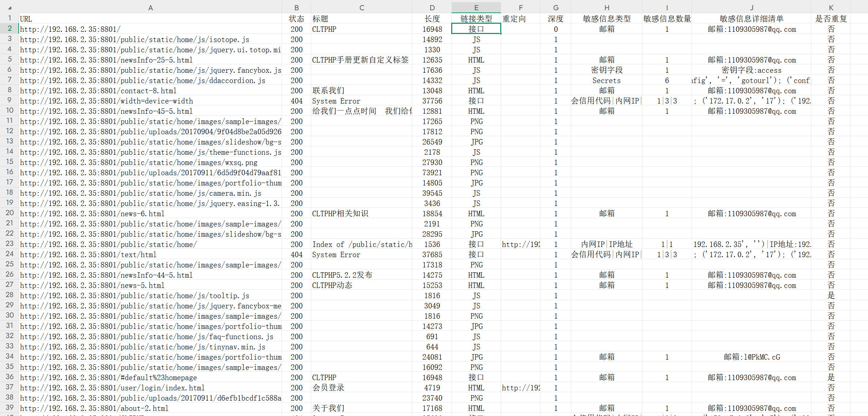Click the URL header cell

tap(150, 19)
